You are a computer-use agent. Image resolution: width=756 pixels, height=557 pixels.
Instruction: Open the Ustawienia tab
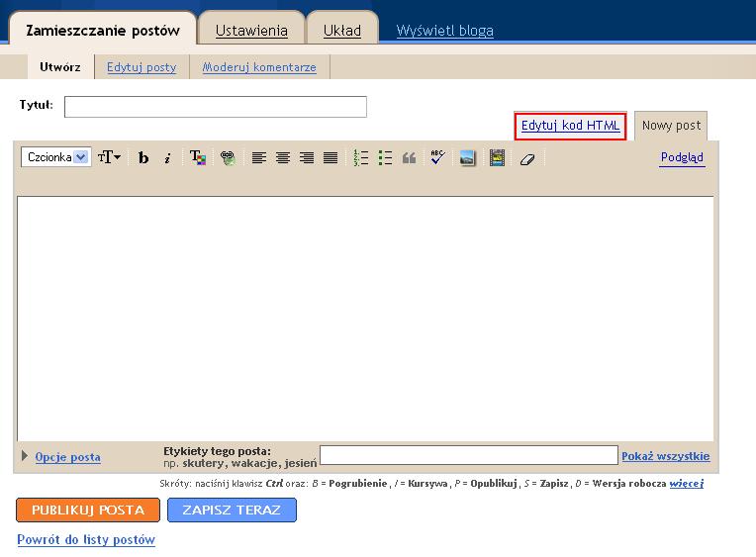coord(251,31)
